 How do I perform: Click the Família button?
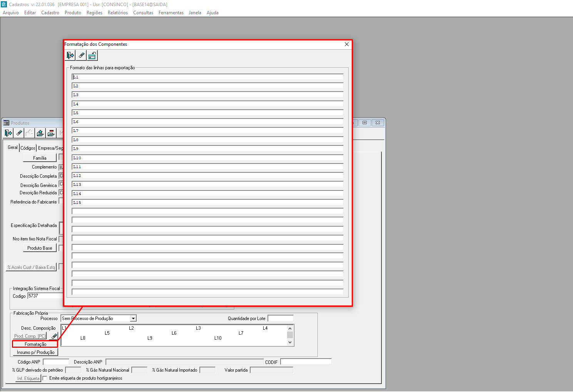40,158
